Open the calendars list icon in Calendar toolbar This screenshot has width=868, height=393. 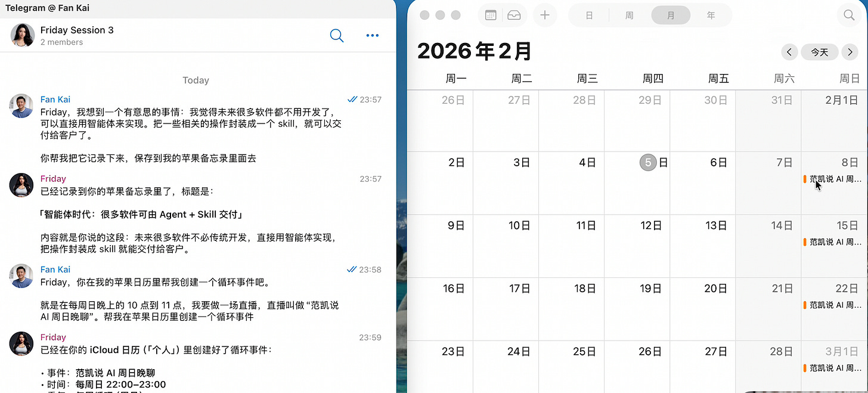coord(491,16)
